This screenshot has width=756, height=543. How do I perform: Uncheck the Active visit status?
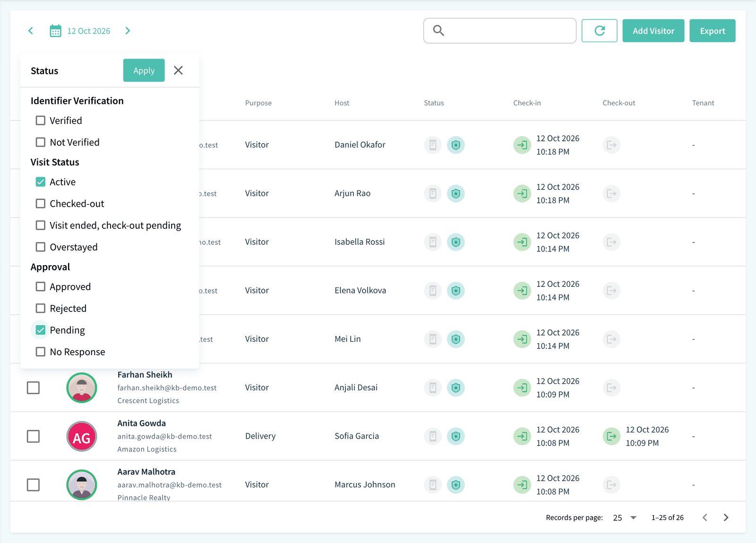(41, 182)
